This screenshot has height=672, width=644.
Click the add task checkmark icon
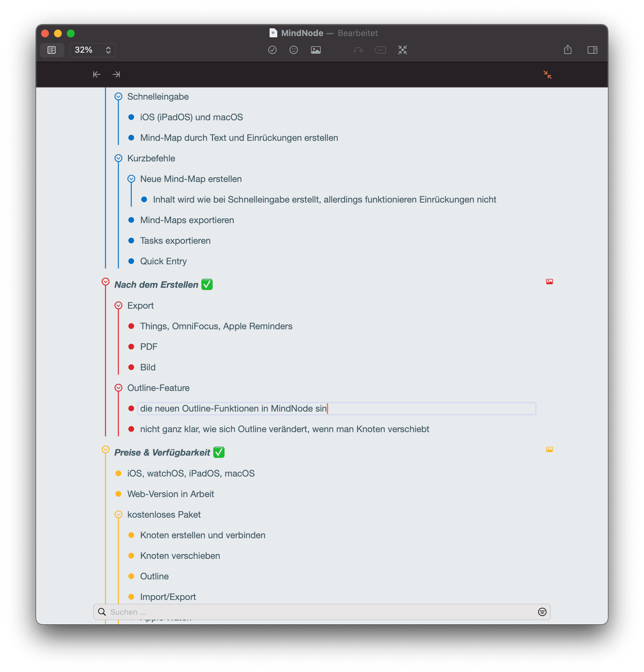tap(272, 50)
